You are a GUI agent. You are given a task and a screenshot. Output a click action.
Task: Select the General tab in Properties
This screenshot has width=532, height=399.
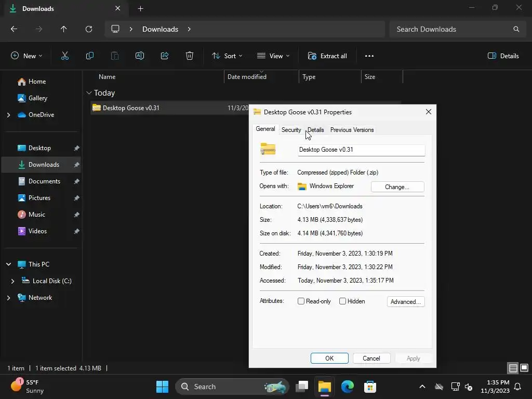point(265,129)
